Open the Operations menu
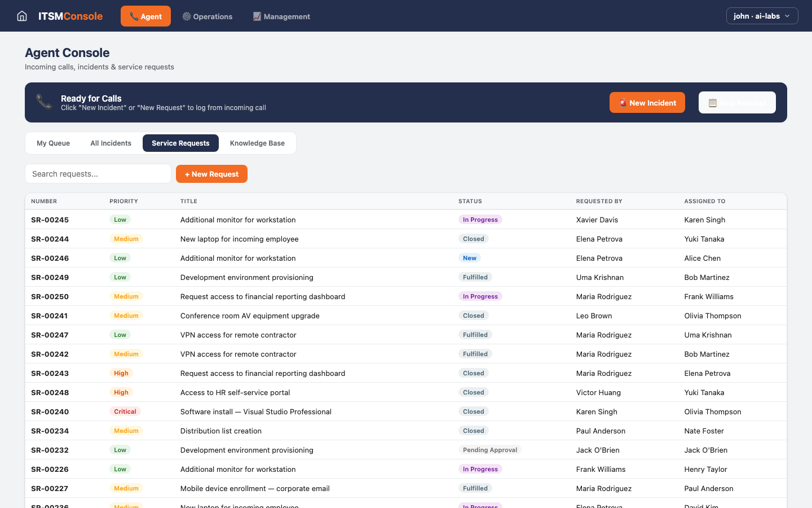The height and width of the screenshot is (508, 812). 208,16
